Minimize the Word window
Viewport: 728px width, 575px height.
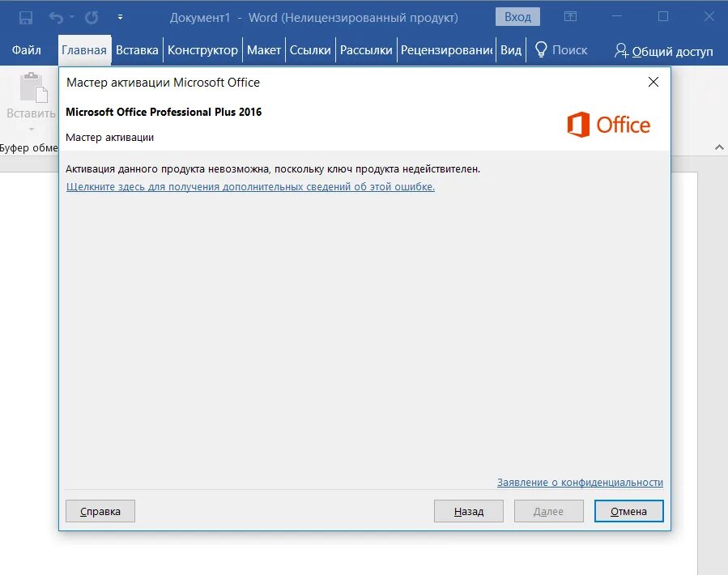coord(616,17)
